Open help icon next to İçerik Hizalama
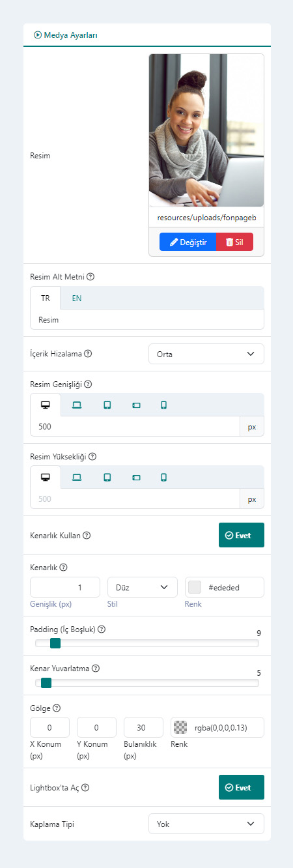Screen dimensions: 293x868 pyautogui.click(x=88, y=354)
